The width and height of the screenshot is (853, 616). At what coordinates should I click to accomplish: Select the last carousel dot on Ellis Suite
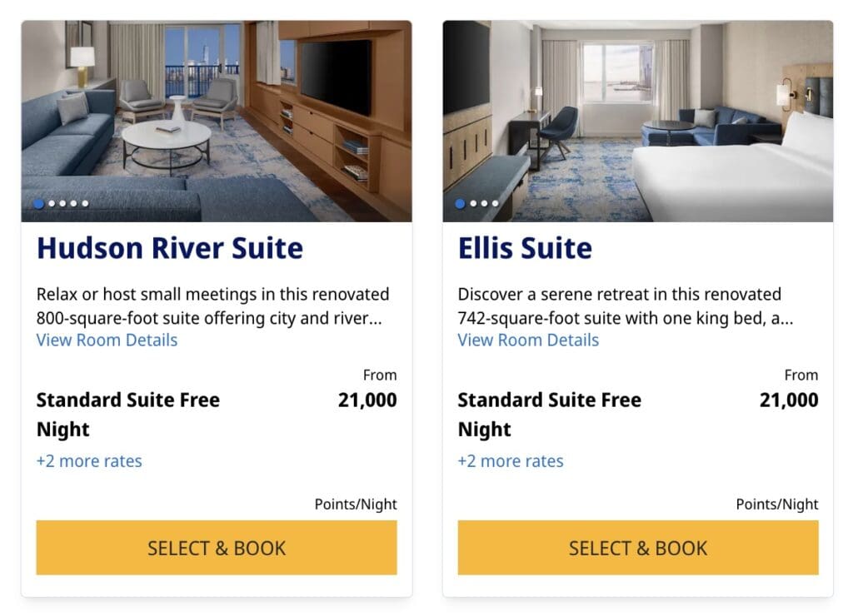[x=496, y=203]
